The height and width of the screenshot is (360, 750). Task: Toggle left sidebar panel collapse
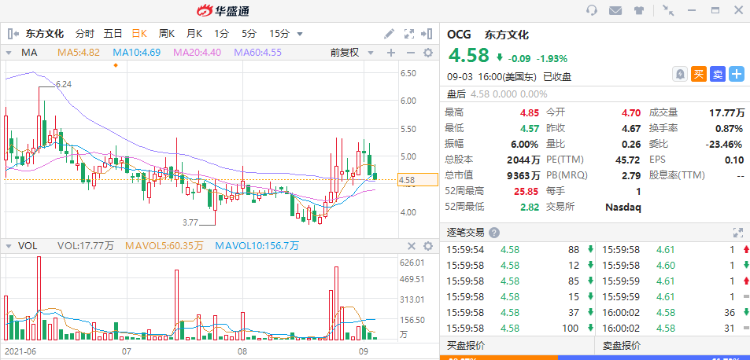pyautogui.click(x=13, y=34)
